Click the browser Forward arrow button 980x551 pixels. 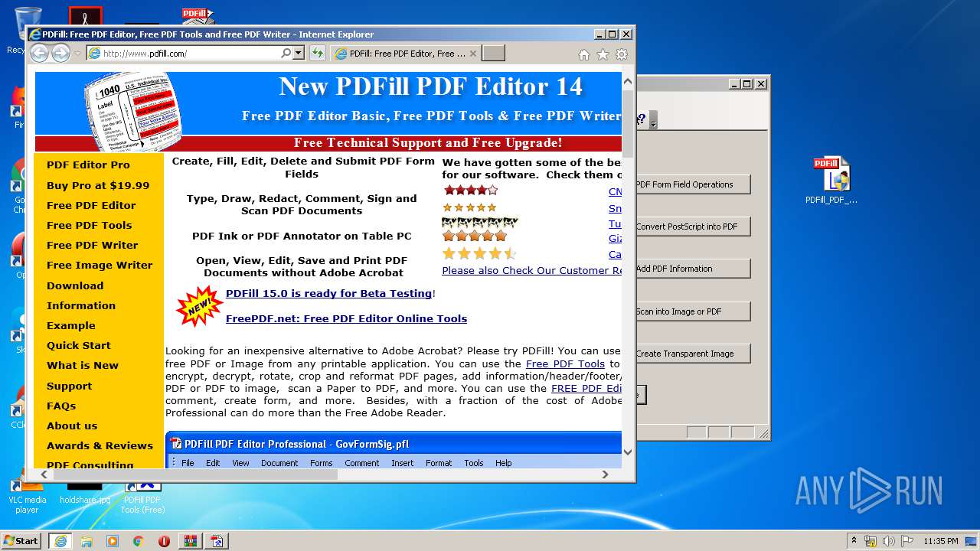click(60, 53)
